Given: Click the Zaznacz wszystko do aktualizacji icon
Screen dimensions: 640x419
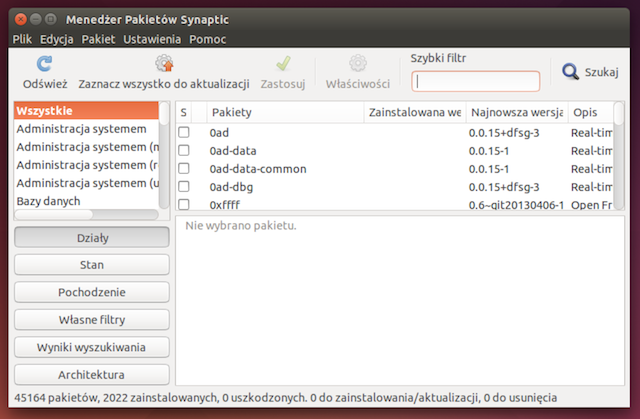Looking at the screenshot, I should 164,64.
